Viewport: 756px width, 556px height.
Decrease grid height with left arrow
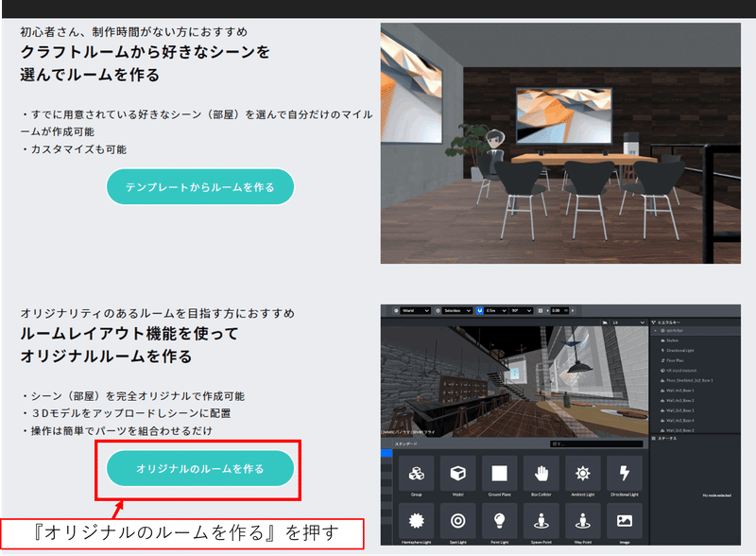click(x=547, y=311)
